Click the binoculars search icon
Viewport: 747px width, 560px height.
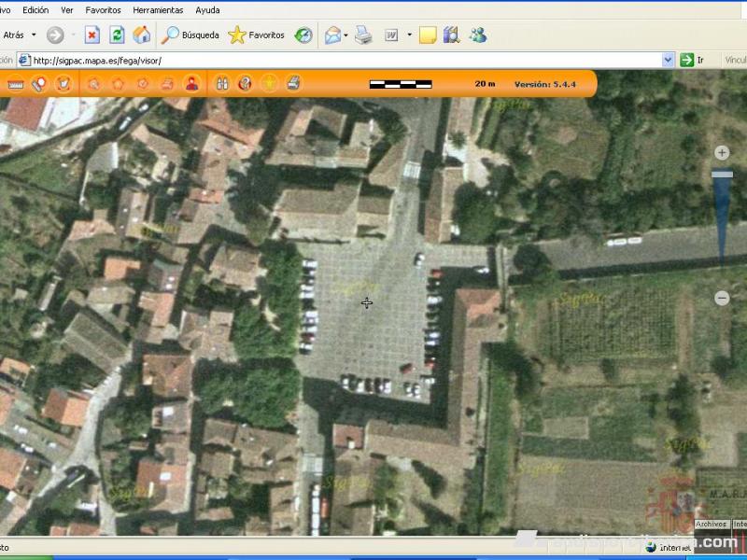tap(222, 84)
